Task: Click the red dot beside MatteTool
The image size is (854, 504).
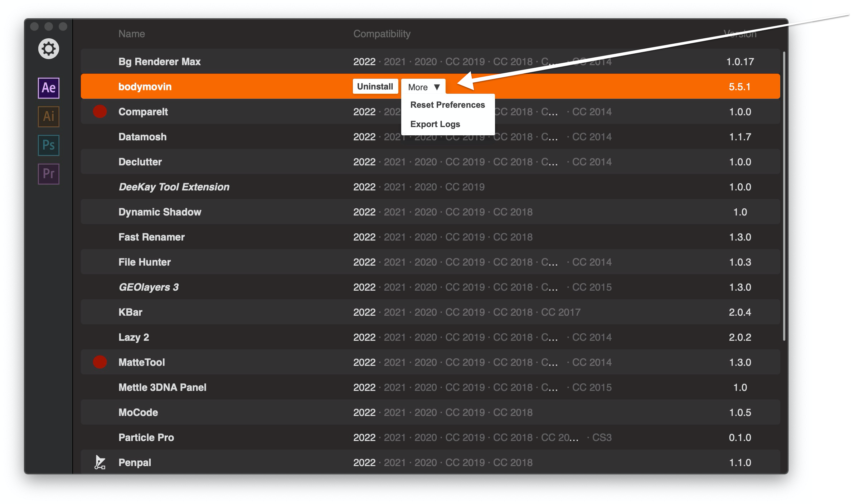Action: [x=100, y=362]
